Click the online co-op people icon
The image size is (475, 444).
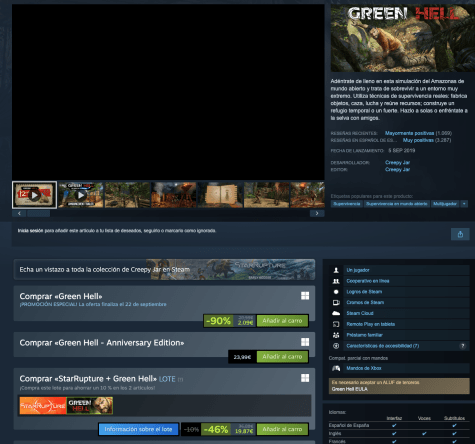[x=336, y=281]
